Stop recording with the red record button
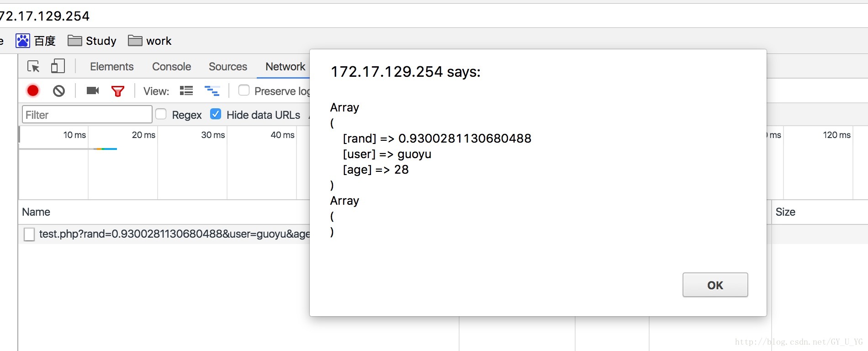The image size is (868, 351). tap(33, 90)
